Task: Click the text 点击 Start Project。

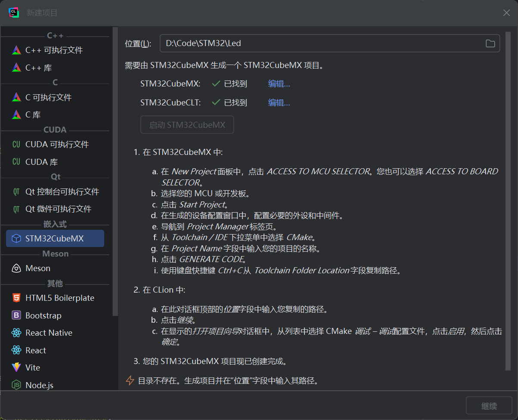Action: click(195, 204)
